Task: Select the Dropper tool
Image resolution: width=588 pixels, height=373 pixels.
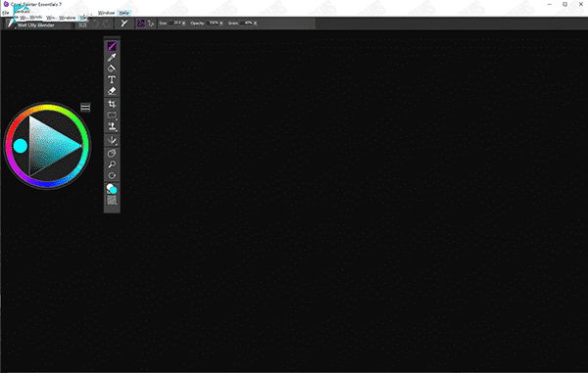Action: coord(112,58)
